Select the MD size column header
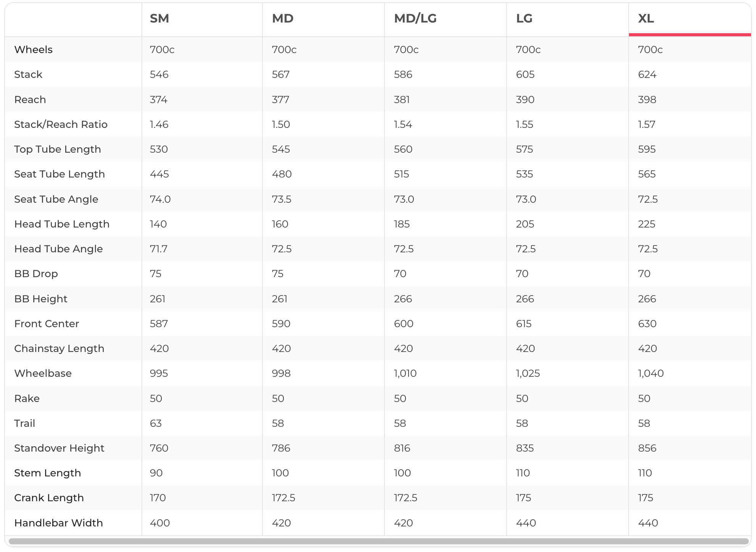The width and height of the screenshot is (756, 552). click(282, 18)
